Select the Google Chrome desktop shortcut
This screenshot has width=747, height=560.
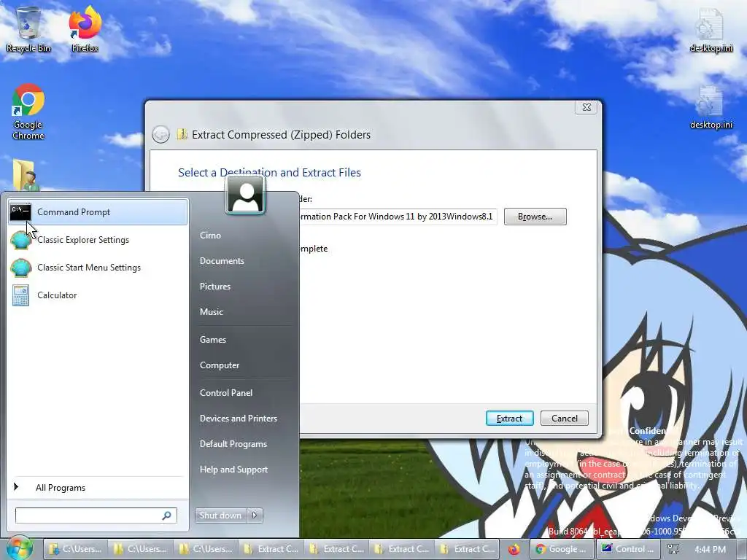pyautogui.click(x=28, y=112)
